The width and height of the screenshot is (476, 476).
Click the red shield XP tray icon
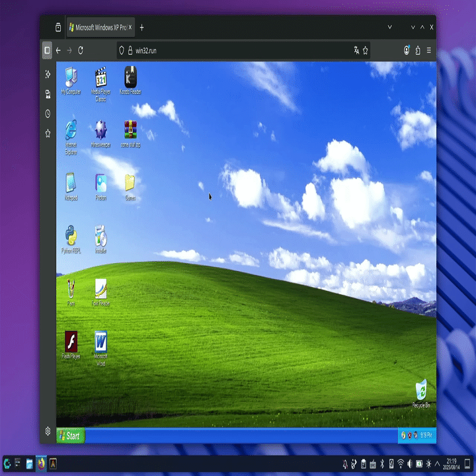pyautogui.click(x=409, y=436)
